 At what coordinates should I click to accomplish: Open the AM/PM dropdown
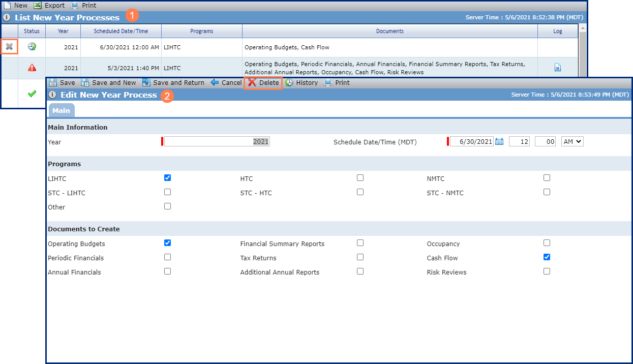point(572,142)
